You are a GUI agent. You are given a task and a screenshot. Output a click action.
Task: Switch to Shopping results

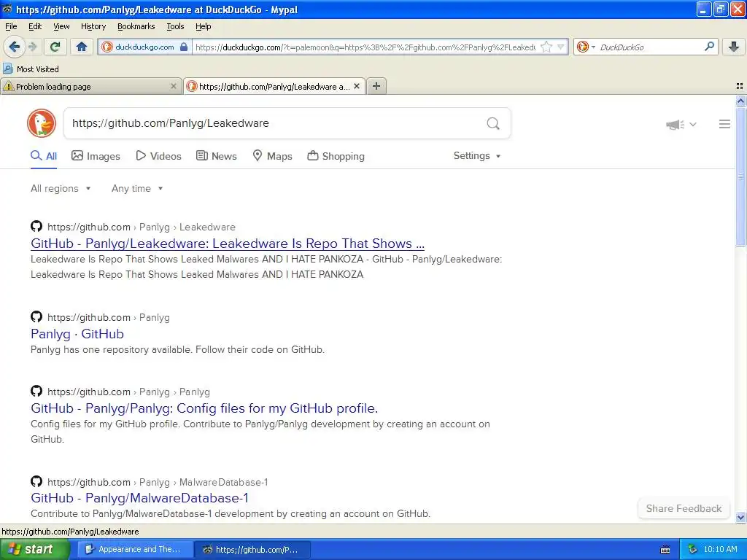point(336,156)
